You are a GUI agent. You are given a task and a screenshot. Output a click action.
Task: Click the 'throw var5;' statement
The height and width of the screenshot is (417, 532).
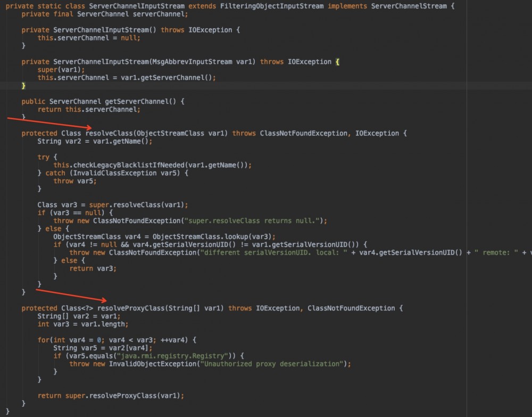pyautogui.click(x=75, y=181)
